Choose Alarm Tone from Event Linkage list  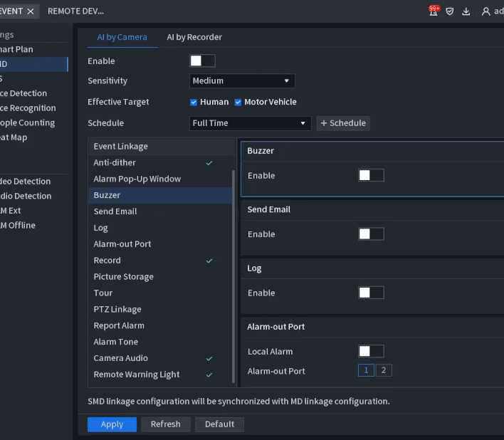coord(116,342)
